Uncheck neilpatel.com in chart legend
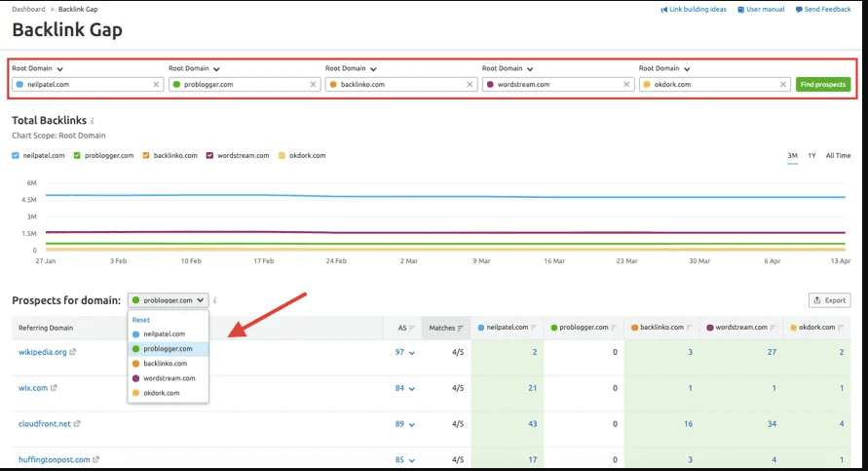Viewport: 868px width, 471px height. (x=16, y=156)
